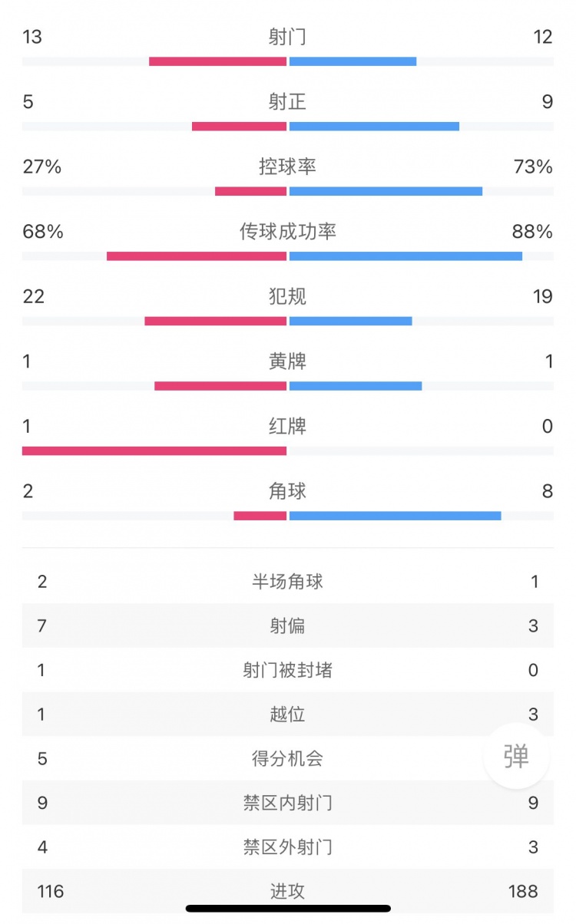Click the blue 角球 bar

click(395, 515)
